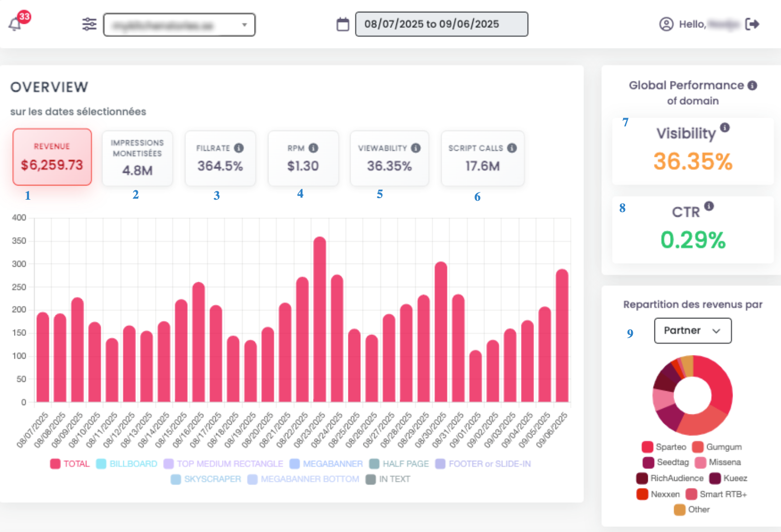Toggle the IN TEXT legend series
This screenshot has height=532, width=781.
[x=388, y=479]
